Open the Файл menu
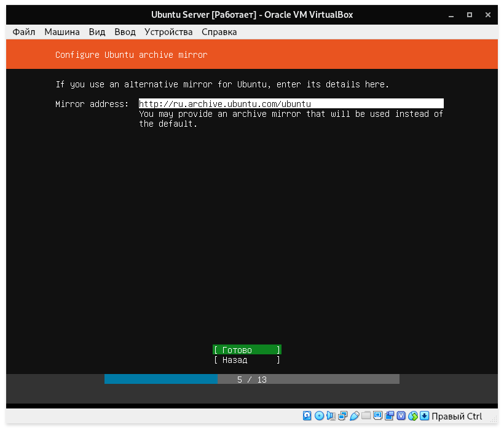The height and width of the screenshot is (430, 504). (24, 32)
